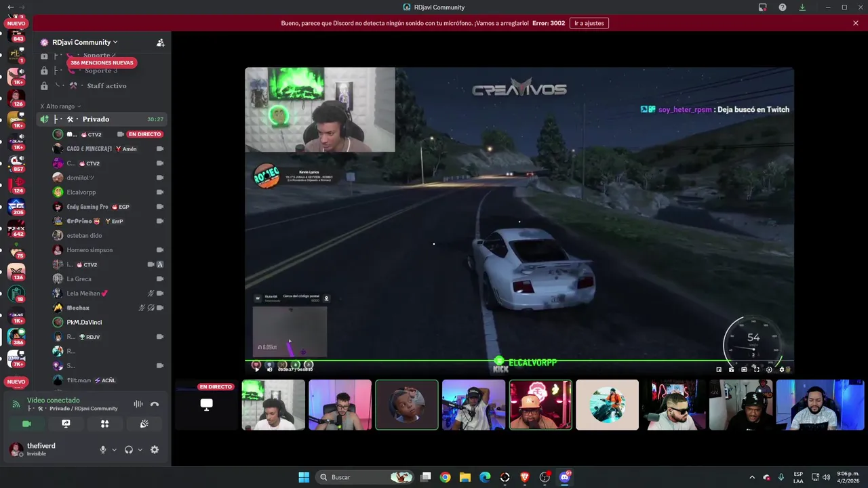868x488 pixels.
Task: Toggle headphones deafen in user panel
Action: [129, 449]
